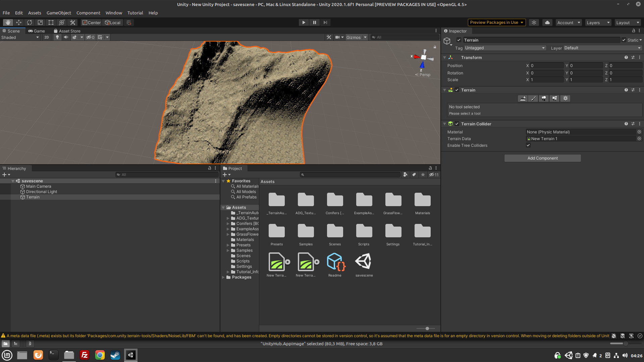
Task: Open the Assets menu
Action: coord(35,13)
